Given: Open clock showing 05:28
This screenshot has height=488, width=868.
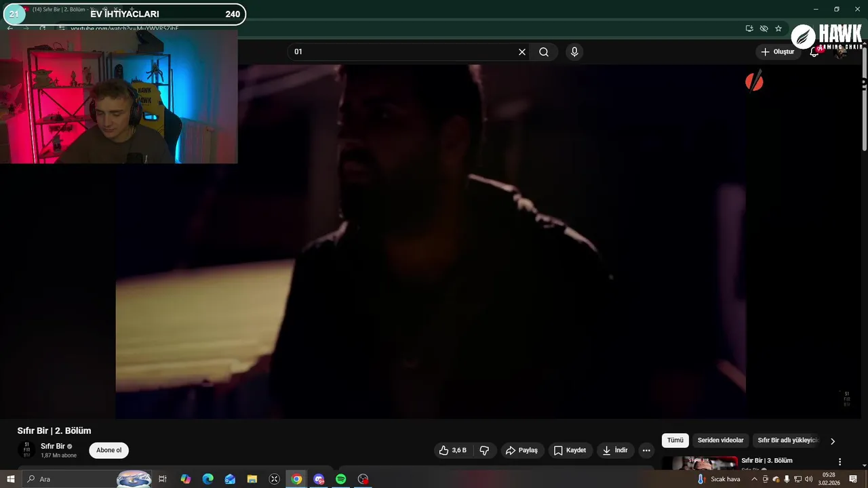Looking at the screenshot, I should [x=829, y=479].
